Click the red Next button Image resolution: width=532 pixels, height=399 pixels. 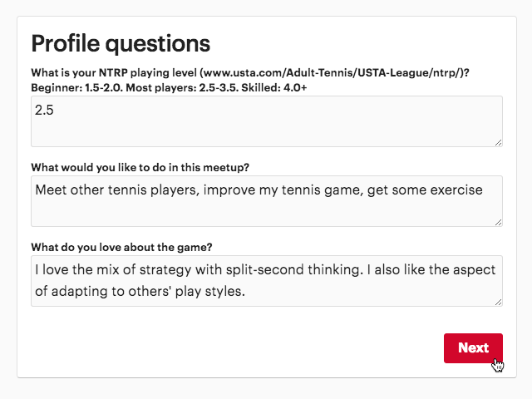coord(473,348)
